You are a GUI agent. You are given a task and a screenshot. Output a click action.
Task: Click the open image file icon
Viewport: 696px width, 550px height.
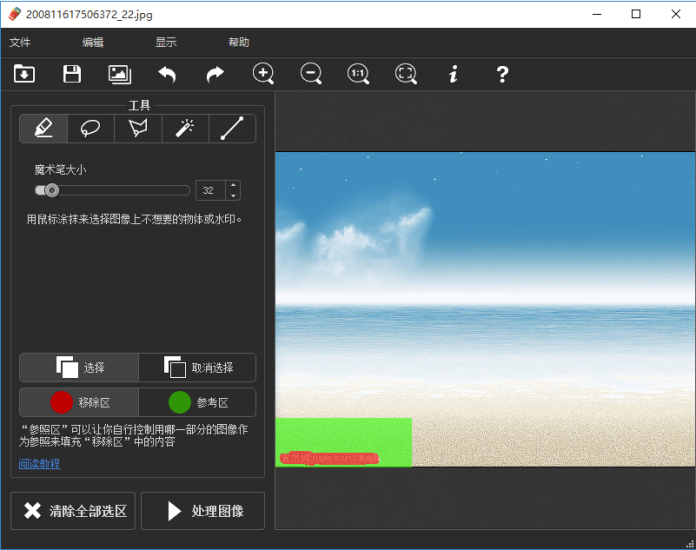point(24,74)
